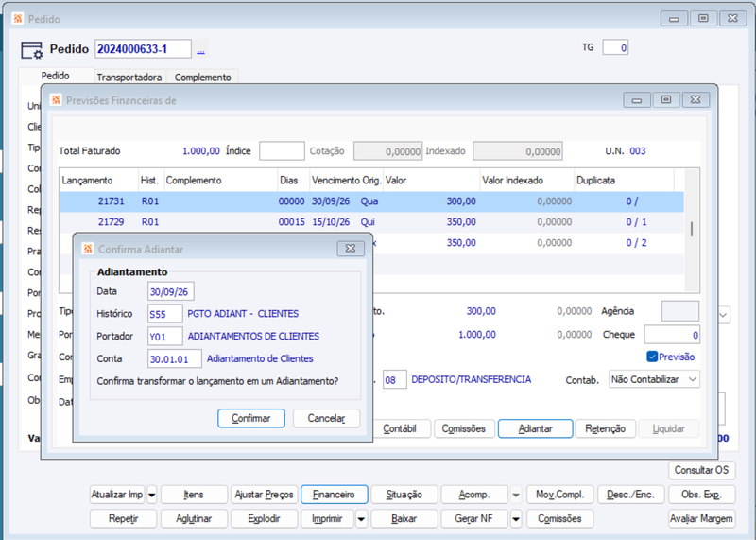The image size is (756, 540).
Task: Expand the Acomp. dropdown arrow
Action: click(x=516, y=495)
